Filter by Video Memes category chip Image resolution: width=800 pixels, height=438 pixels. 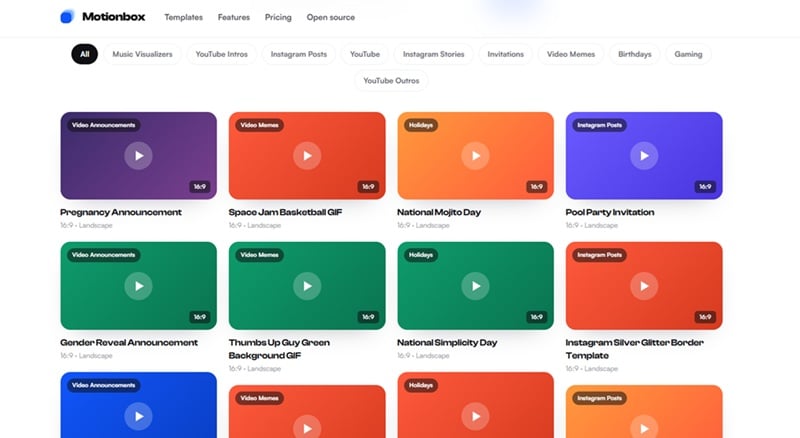point(571,54)
